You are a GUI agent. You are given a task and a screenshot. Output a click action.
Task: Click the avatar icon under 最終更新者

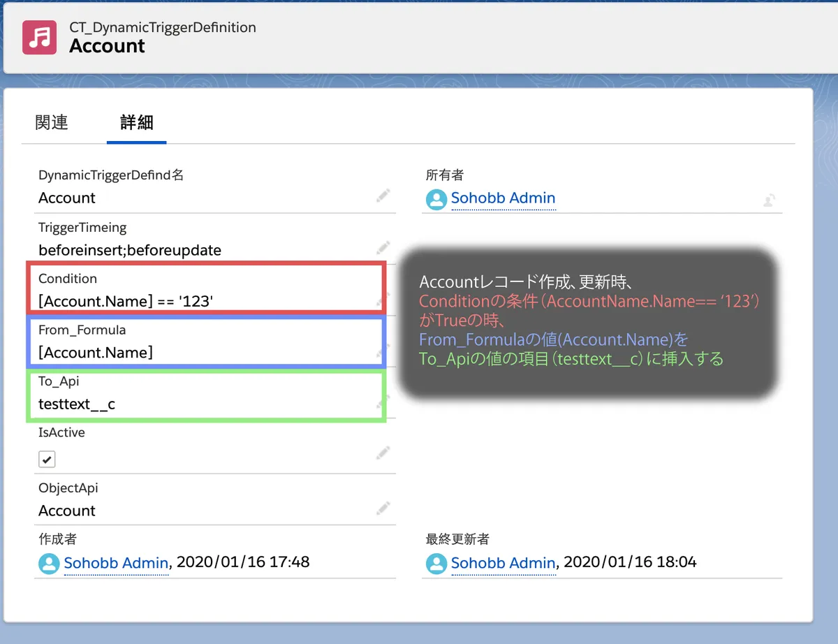pyautogui.click(x=436, y=564)
